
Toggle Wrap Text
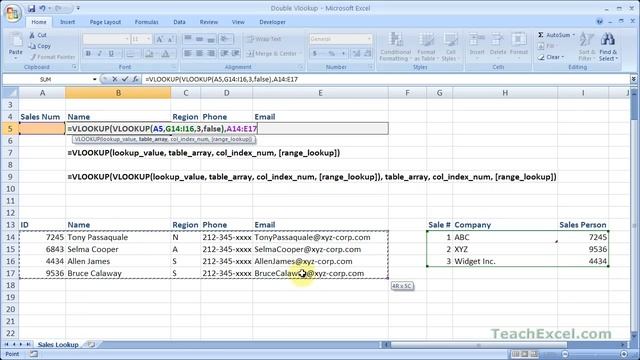(264, 39)
